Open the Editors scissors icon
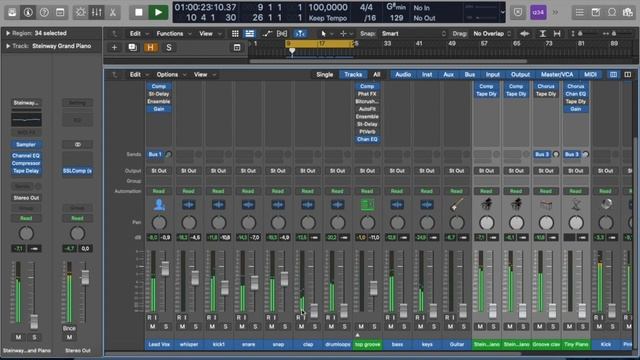 [x=113, y=12]
